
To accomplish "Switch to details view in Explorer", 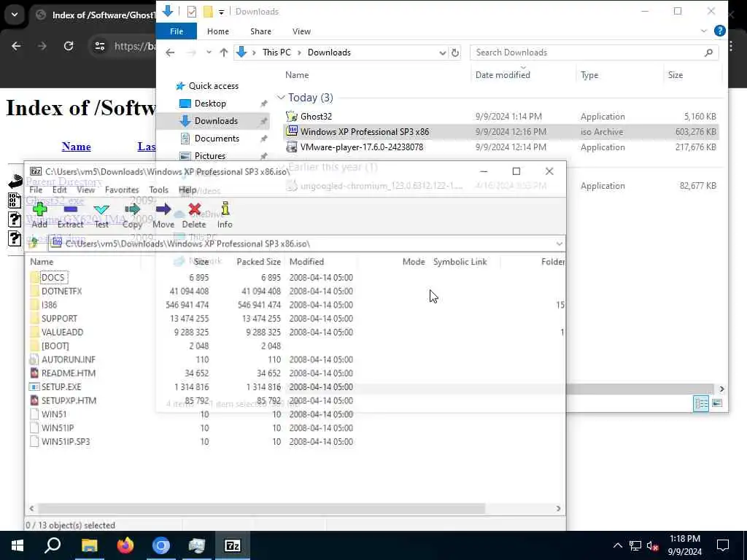I will [701, 403].
